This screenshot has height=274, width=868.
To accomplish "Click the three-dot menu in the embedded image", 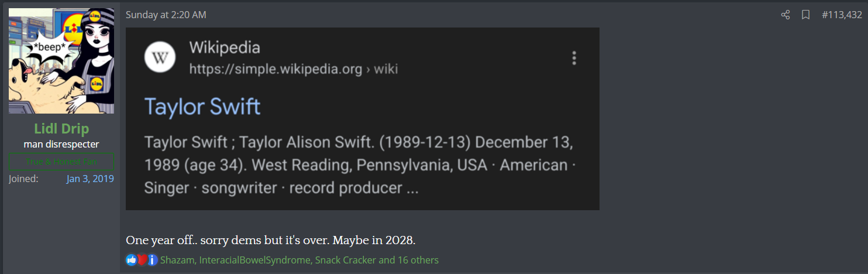I will (574, 58).
